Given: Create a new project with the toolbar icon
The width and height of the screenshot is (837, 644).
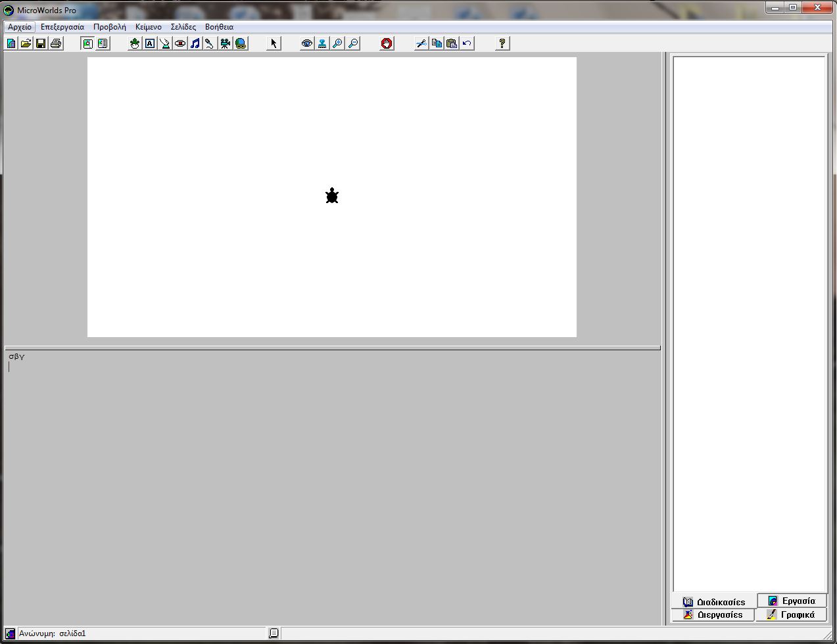Looking at the screenshot, I should 11,43.
